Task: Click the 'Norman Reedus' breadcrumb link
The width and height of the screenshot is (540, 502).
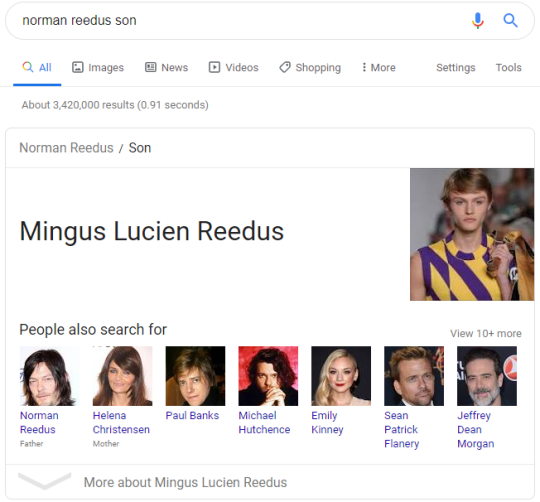Action: pyautogui.click(x=66, y=148)
